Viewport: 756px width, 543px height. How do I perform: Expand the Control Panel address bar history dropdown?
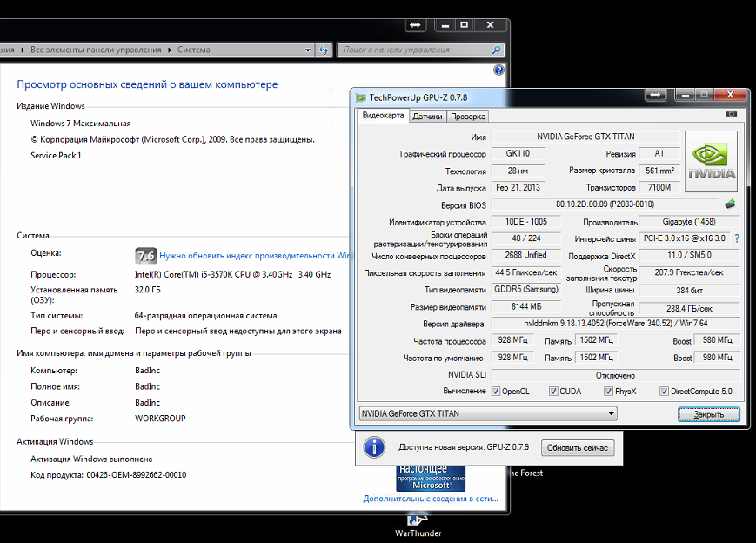pos(308,50)
